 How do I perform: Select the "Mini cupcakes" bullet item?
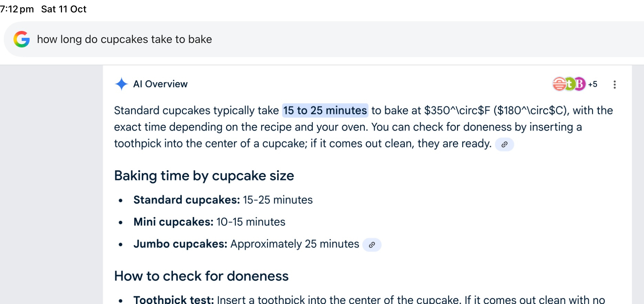(x=209, y=222)
